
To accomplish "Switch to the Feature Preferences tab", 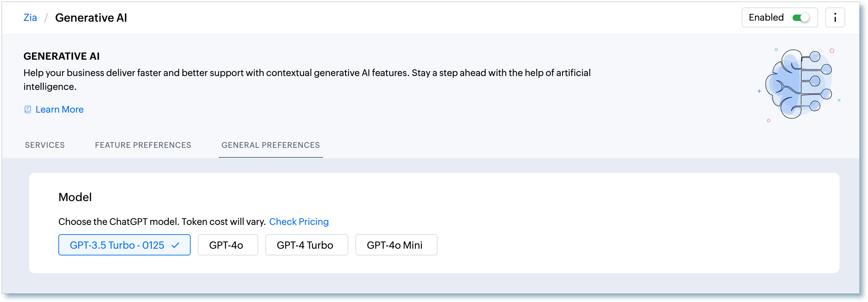I will [x=143, y=145].
